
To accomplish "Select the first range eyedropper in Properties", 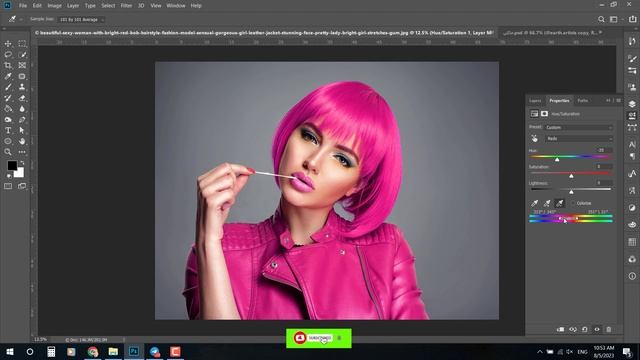I will (535, 203).
